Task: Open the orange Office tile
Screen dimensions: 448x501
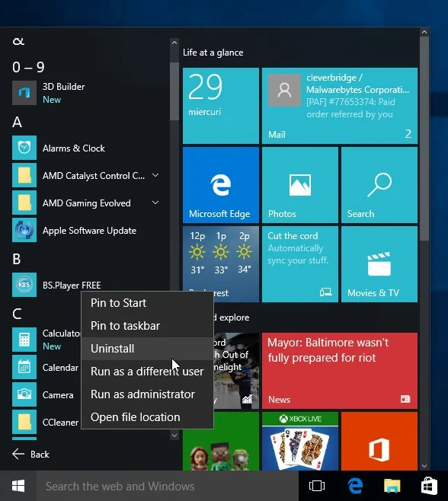Action: 379,442
